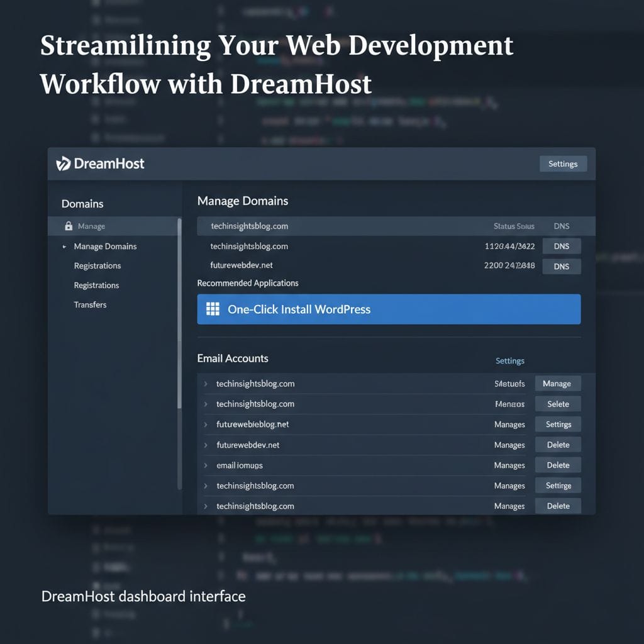Click Manages in the futurewebdev.net email row
The width and height of the screenshot is (644, 644).
coord(509,445)
